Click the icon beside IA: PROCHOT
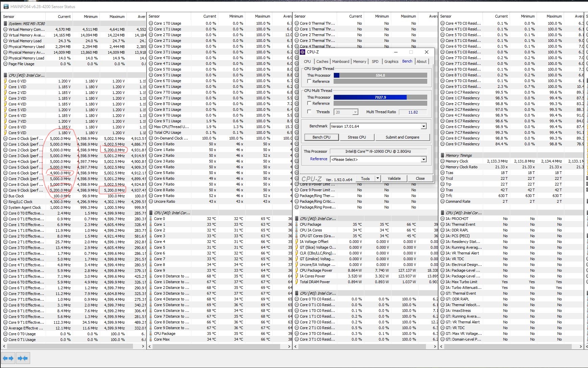The image size is (588, 368). tap(443, 219)
